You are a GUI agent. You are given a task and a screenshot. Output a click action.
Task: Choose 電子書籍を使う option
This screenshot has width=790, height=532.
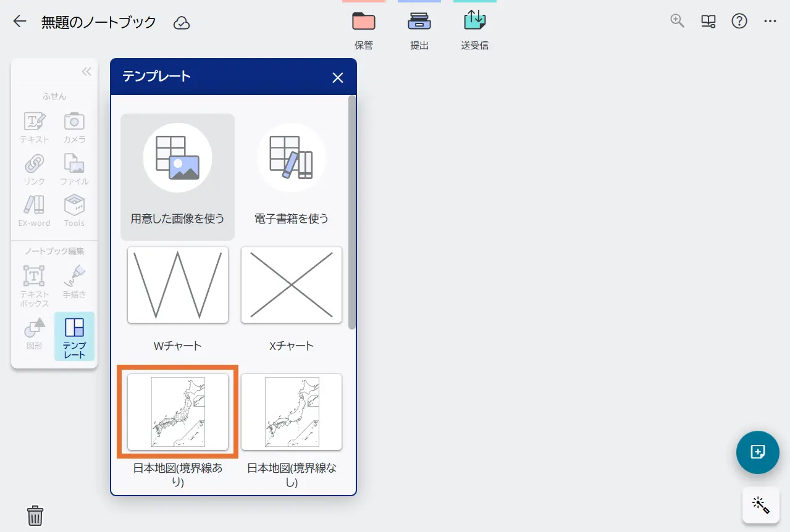tap(292, 177)
